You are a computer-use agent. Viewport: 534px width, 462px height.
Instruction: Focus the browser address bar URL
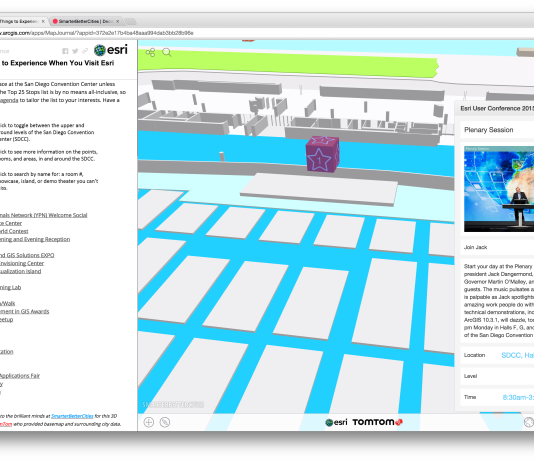[97, 33]
